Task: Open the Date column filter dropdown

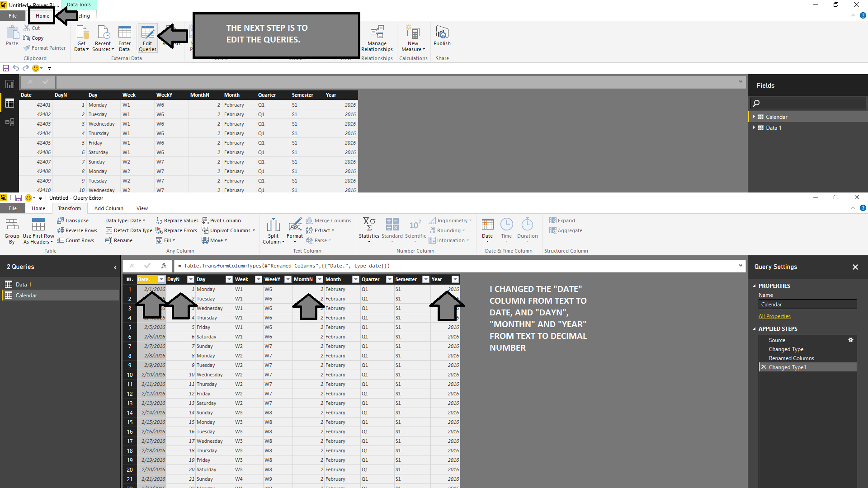Action: 161,279
